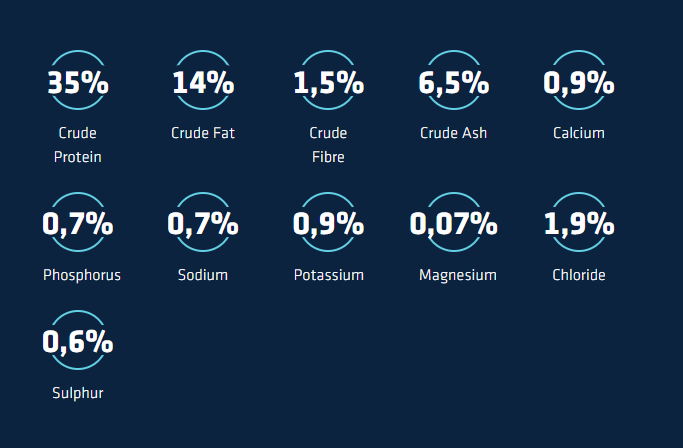
Task: Tap the circle badge above Potassium
Action: click(x=328, y=224)
